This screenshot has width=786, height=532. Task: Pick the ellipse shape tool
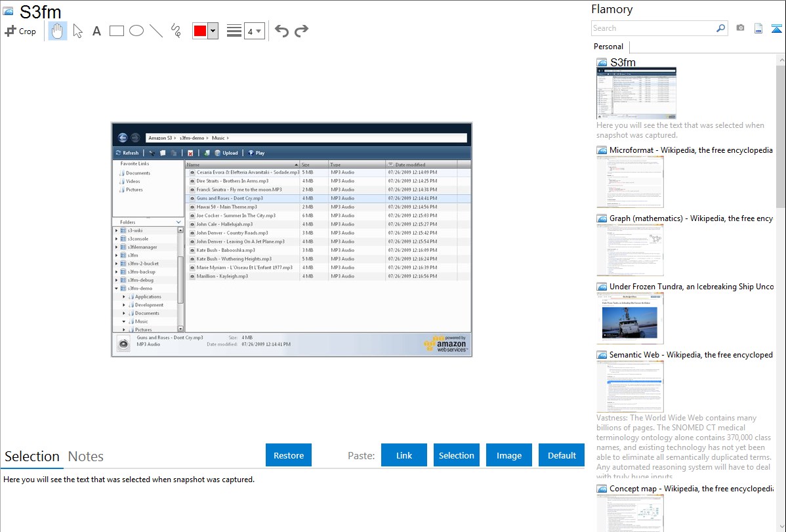pyautogui.click(x=136, y=31)
